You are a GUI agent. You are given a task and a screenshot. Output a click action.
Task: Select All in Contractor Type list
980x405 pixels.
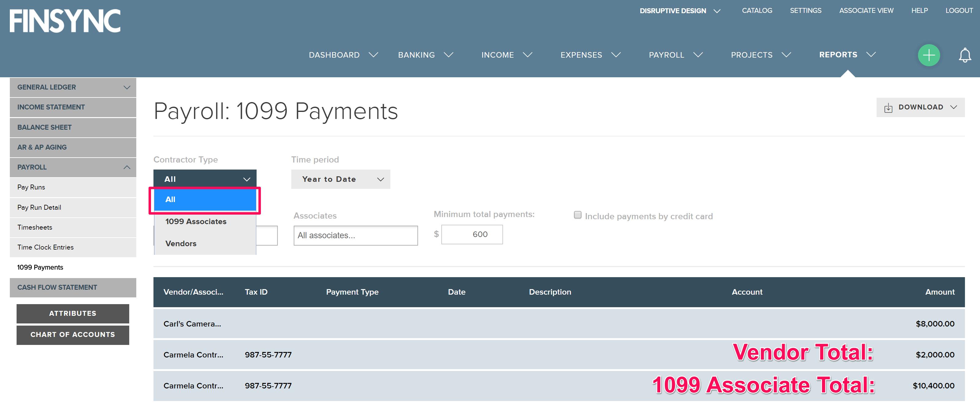pos(205,200)
